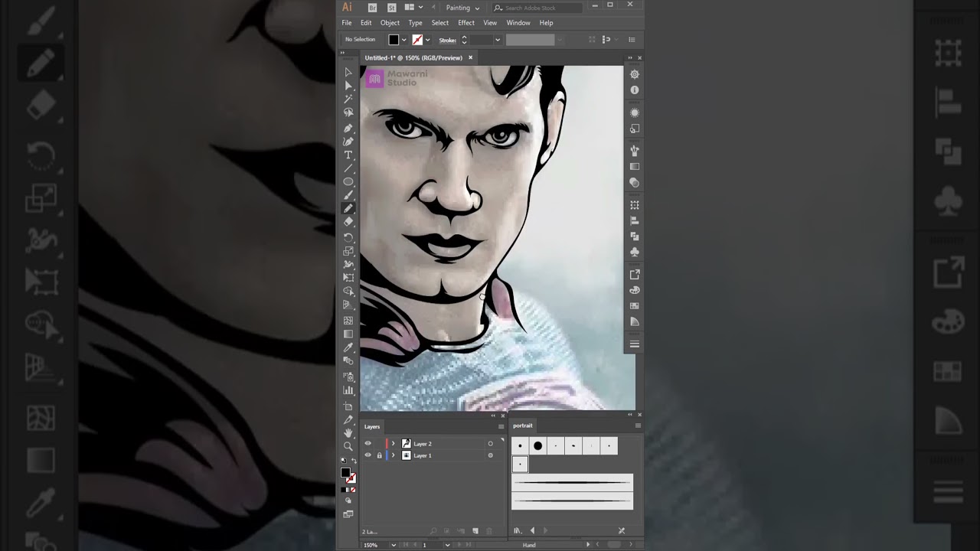Open the Color palette panel icon
Image resolution: width=980 pixels, height=551 pixels.
[634, 290]
